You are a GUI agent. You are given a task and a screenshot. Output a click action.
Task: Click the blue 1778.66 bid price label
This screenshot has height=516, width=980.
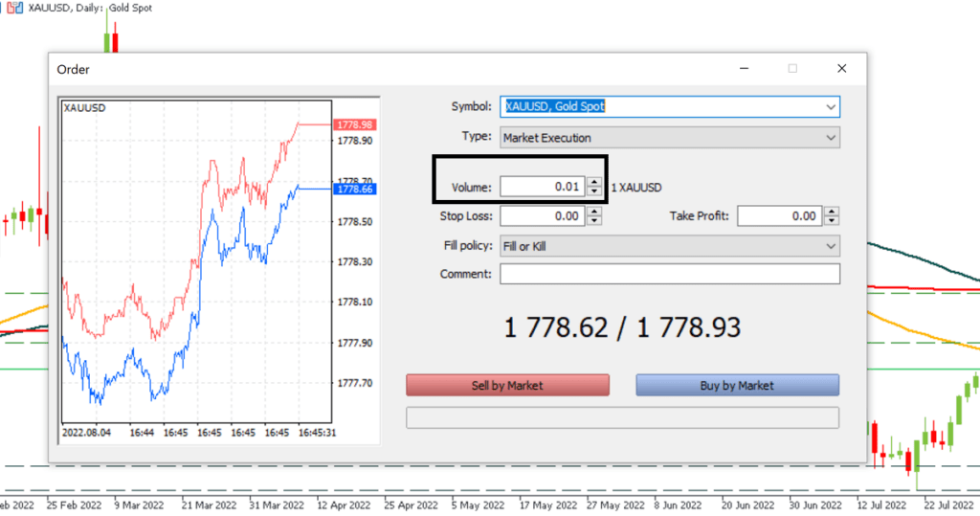point(354,190)
